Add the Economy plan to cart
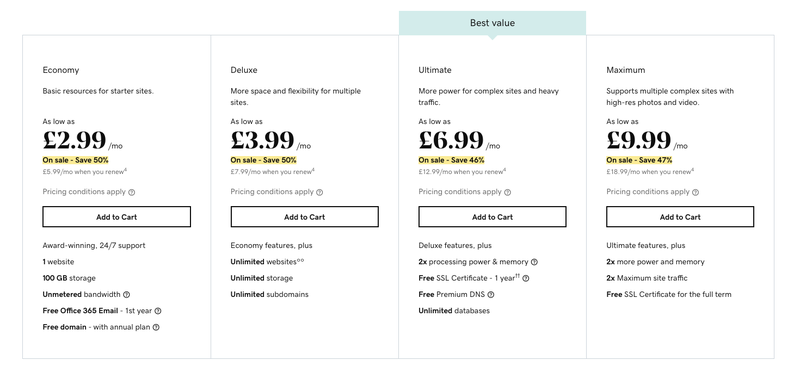800x385 pixels. pos(116,217)
